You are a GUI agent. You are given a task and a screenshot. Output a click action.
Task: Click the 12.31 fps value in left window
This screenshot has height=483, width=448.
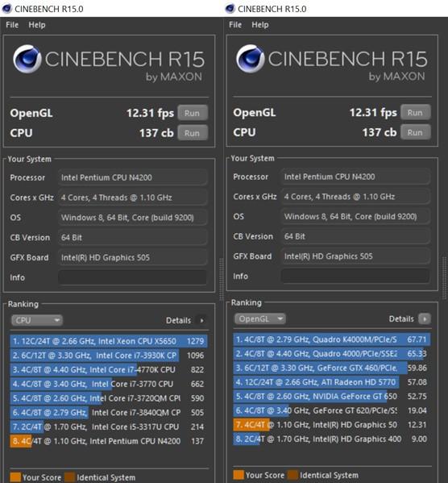[x=150, y=113]
